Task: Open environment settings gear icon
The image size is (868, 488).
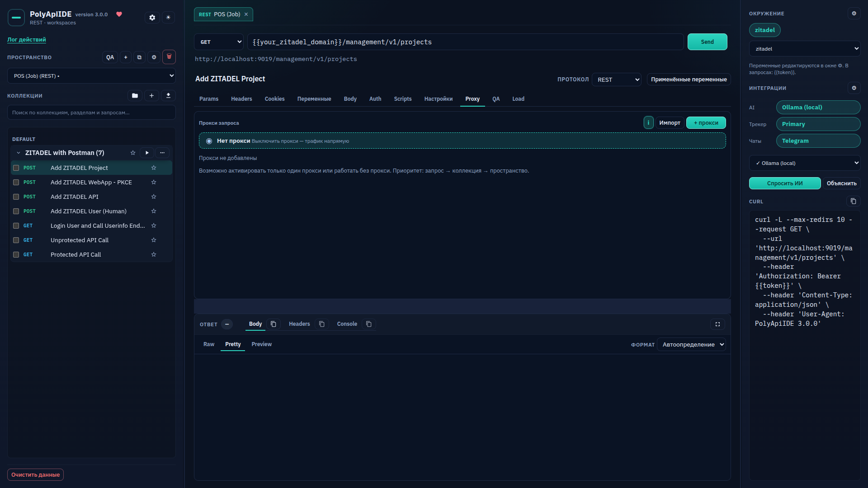Action: click(x=854, y=14)
